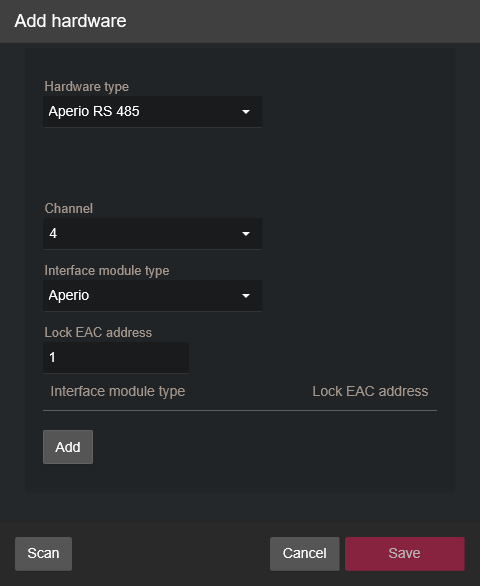This screenshot has height=586, width=480.
Task: Click the Add button
Action: pos(68,447)
